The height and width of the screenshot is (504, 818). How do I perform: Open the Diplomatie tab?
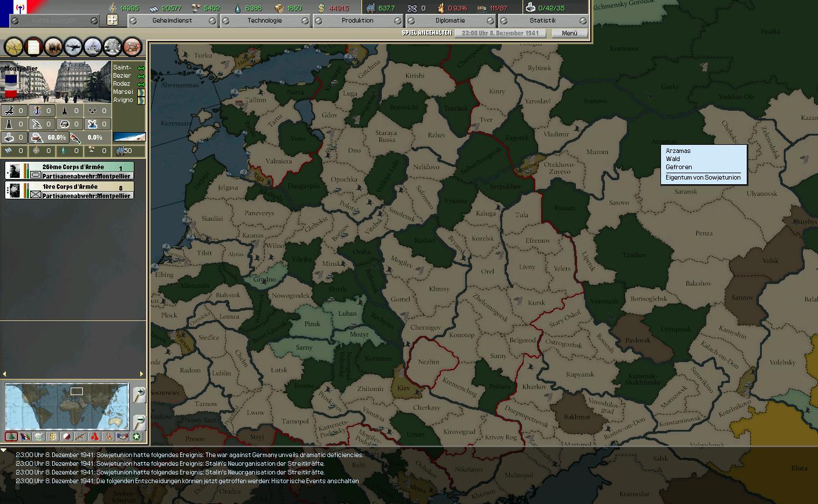pyautogui.click(x=450, y=20)
